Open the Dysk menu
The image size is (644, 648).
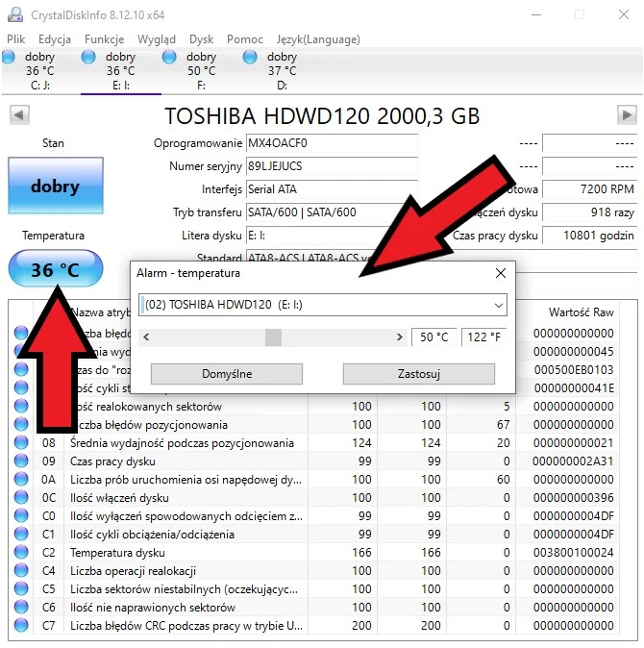[201, 39]
